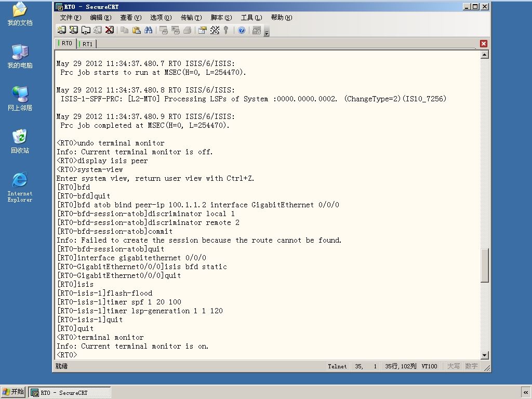Click 'Current terminal monitor is on' line
The image size is (532, 399).
click(x=132, y=346)
